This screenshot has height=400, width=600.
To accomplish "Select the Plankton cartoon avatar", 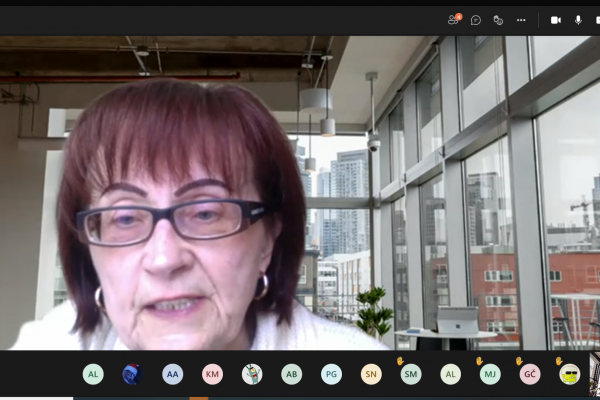I will pyautogui.click(x=252, y=374).
